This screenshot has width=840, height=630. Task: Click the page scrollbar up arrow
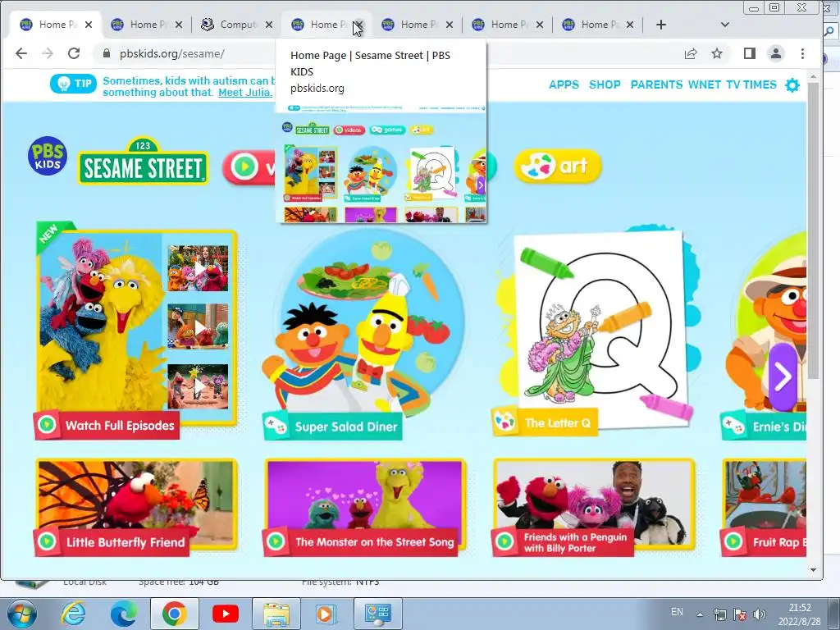[813, 77]
